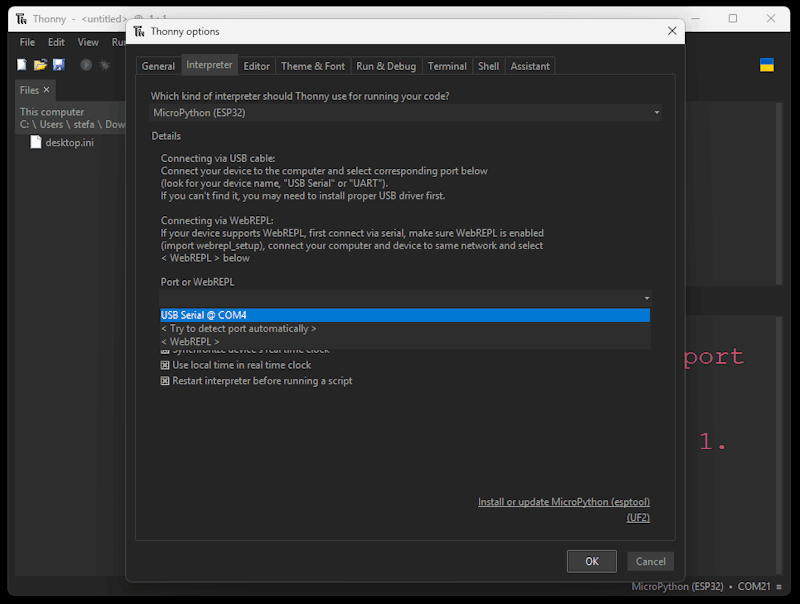The height and width of the screenshot is (604, 800).
Task: Click the Debug bug icon
Action: point(104,65)
